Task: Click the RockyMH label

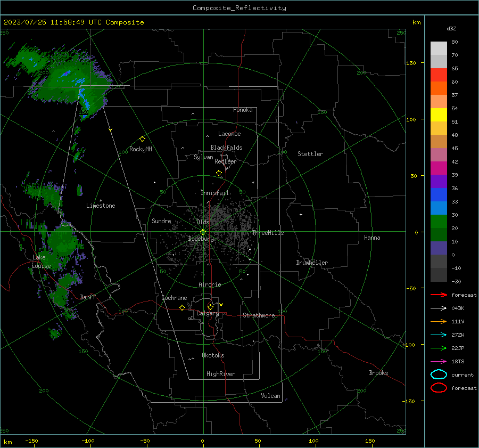Action: tap(141, 149)
